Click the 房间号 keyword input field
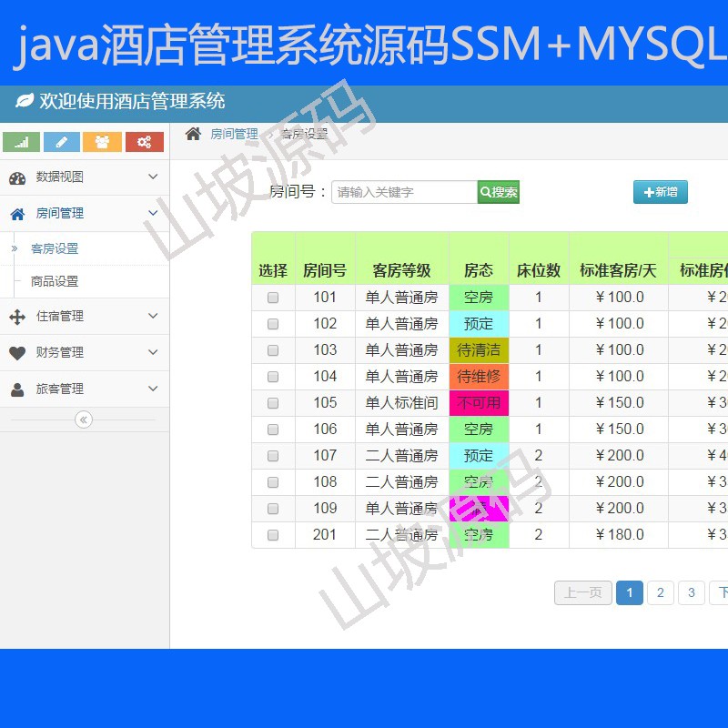The height and width of the screenshot is (728, 728). [400, 192]
